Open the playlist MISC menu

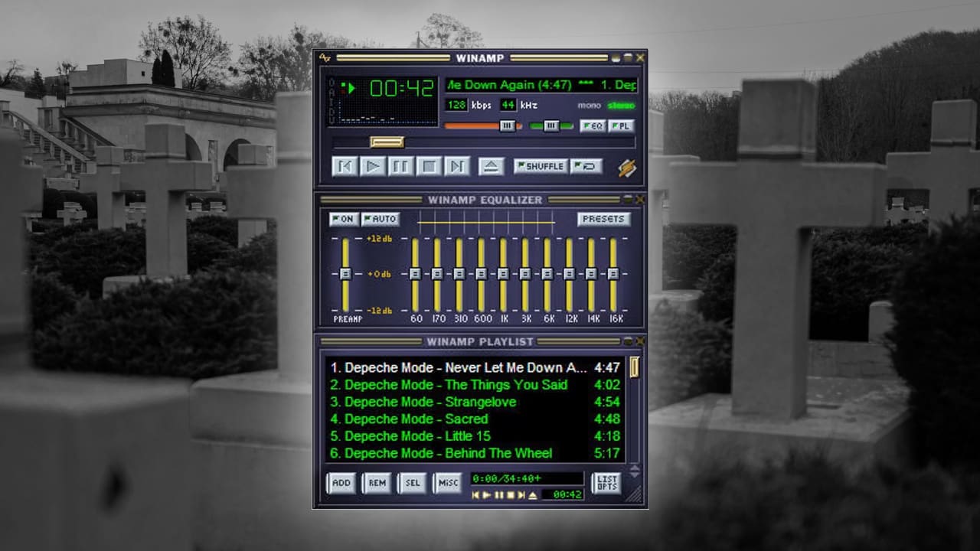(x=447, y=483)
